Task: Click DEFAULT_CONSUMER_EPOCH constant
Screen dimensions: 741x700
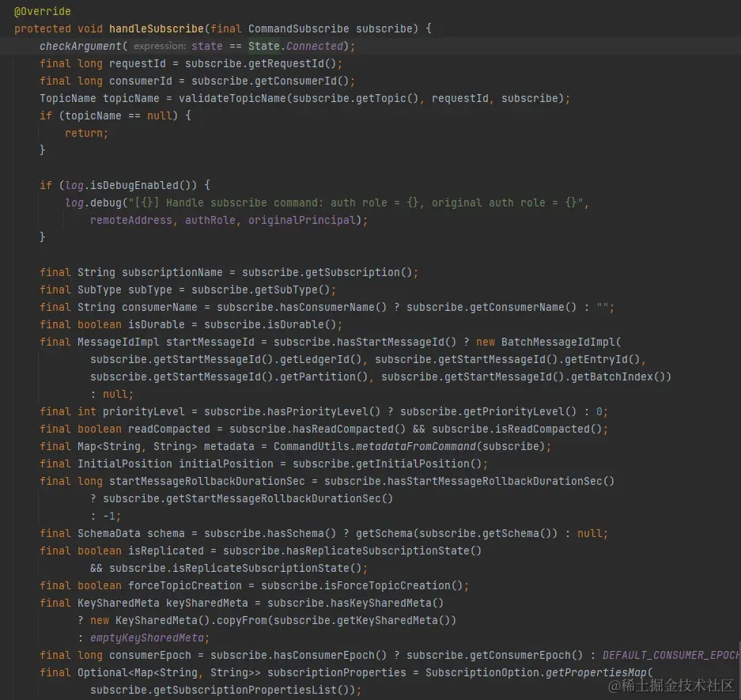Action: (x=671, y=656)
